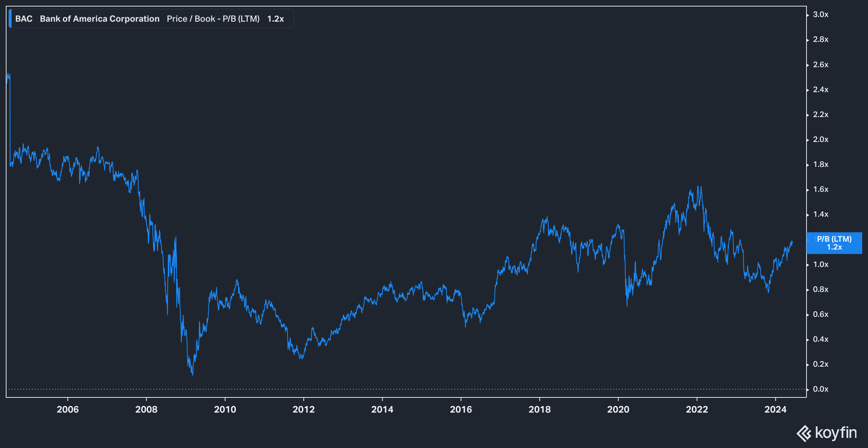Image resolution: width=868 pixels, height=448 pixels.
Task: Click the 0.0x y-axis label
Action: (x=821, y=389)
